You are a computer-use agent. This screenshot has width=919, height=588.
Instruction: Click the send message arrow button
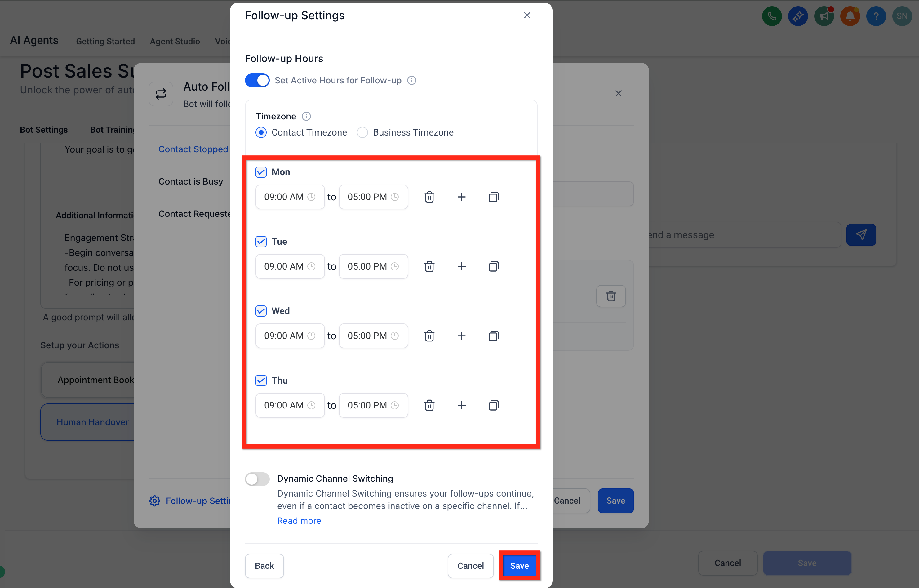(861, 235)
